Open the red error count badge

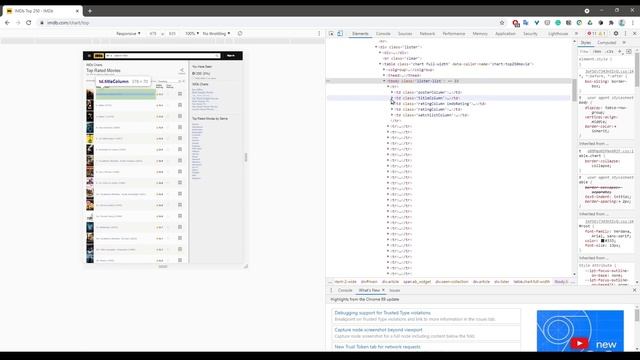[592, 33]
